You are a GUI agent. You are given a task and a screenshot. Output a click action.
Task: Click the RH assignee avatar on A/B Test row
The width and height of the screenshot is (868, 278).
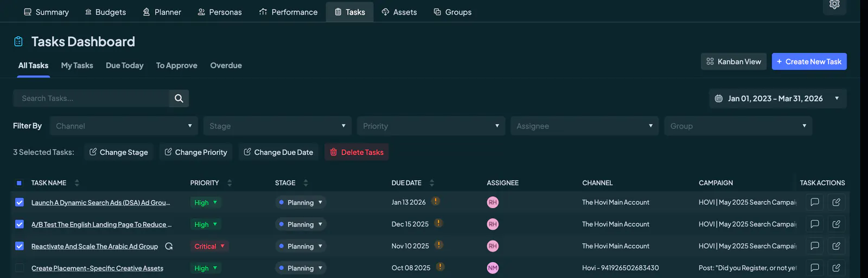pyautogui.click(x=493, y=224)
